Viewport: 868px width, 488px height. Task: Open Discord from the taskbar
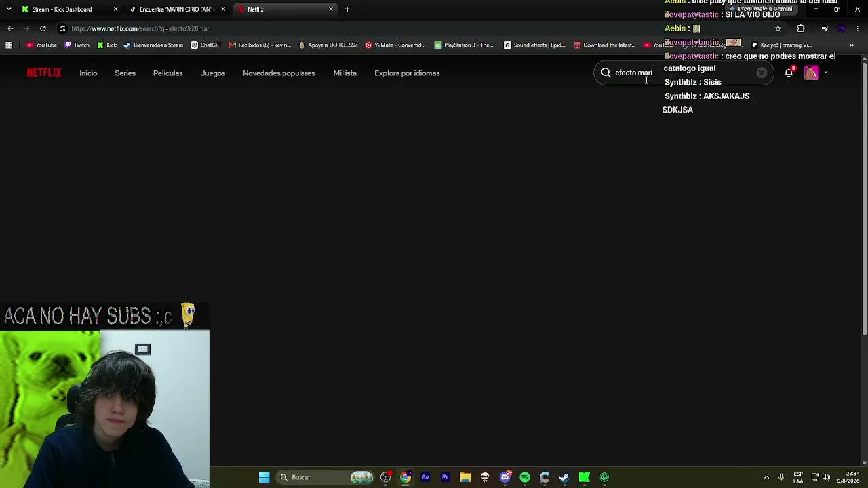click(505, 477)
